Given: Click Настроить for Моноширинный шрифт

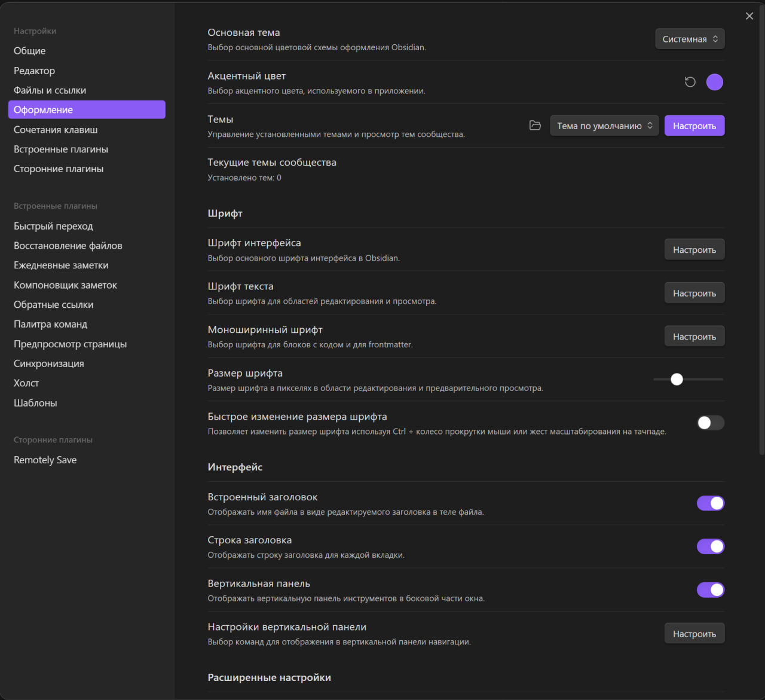Looking at the screenshot, I should 694,337.
